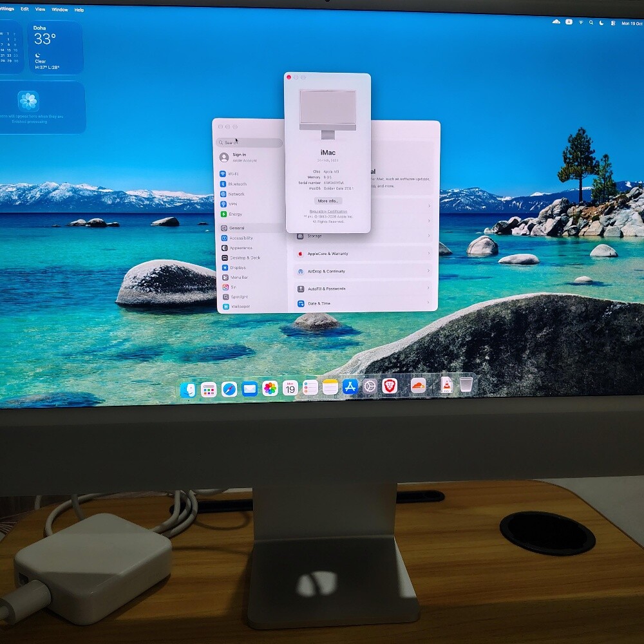644x644 pixels.
Task: Select Accessibility in Settings sidebar
Action: click(252, 238)
